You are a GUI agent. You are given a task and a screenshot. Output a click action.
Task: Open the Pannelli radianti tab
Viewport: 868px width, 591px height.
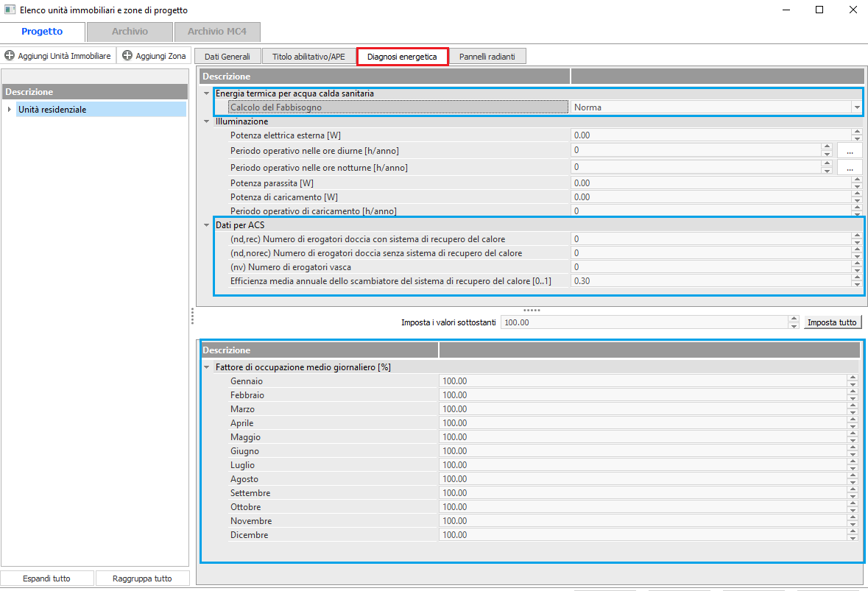(487, 57)
